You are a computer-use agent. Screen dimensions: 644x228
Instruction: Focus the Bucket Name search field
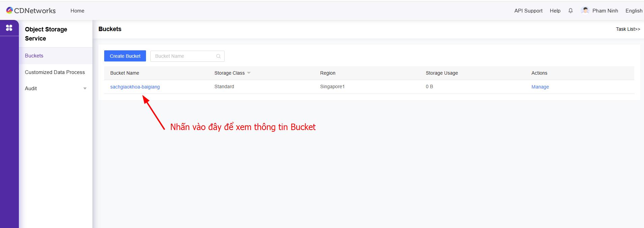point(184,56)
